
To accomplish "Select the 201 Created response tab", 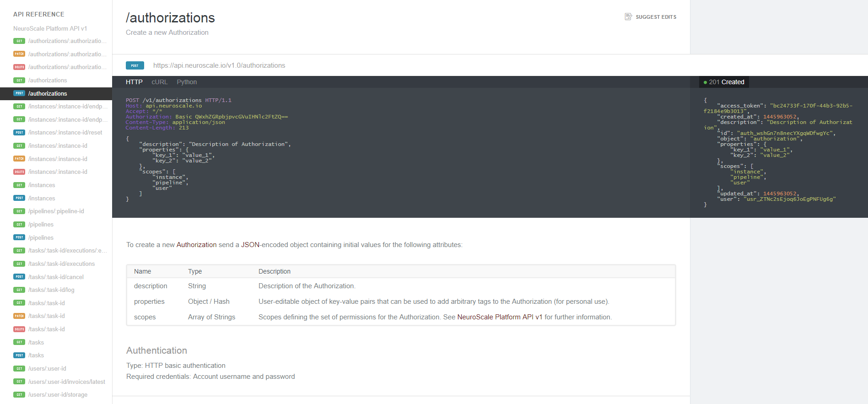I will coord(724,82).
